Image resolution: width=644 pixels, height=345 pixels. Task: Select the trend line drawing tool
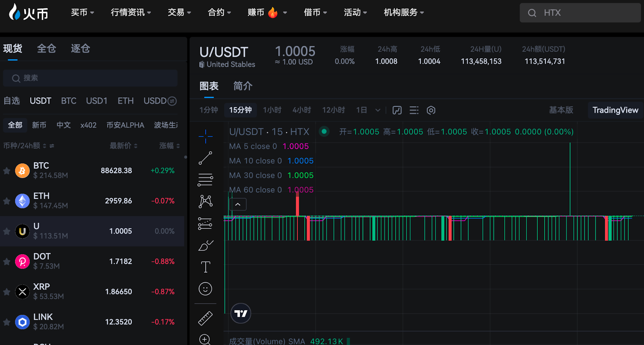205,158
